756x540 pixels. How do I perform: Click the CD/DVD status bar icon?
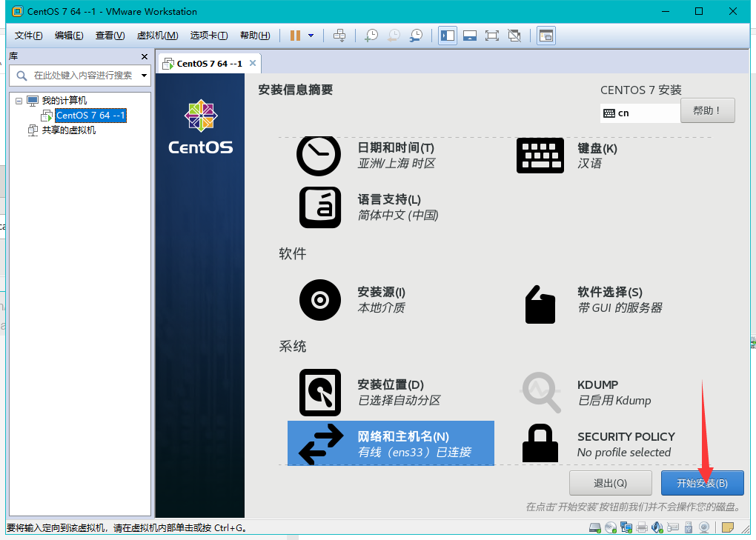(x=611, y=528)
